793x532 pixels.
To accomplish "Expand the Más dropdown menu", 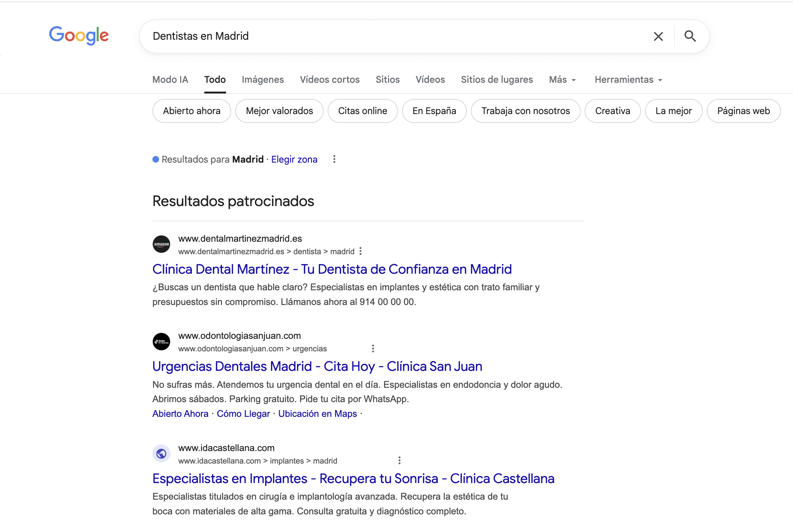I will (x=562, y=79).
